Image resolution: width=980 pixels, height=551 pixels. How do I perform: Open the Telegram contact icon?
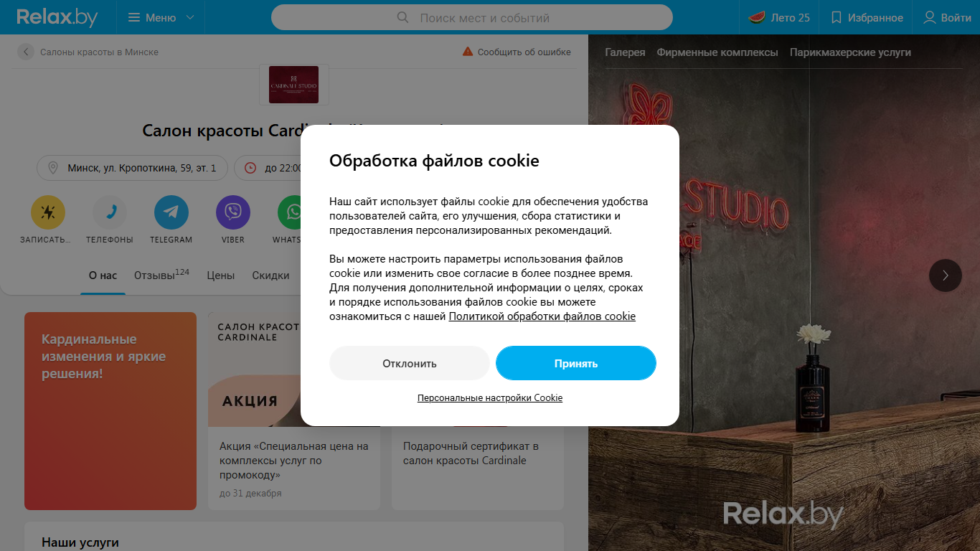(171, 212)
